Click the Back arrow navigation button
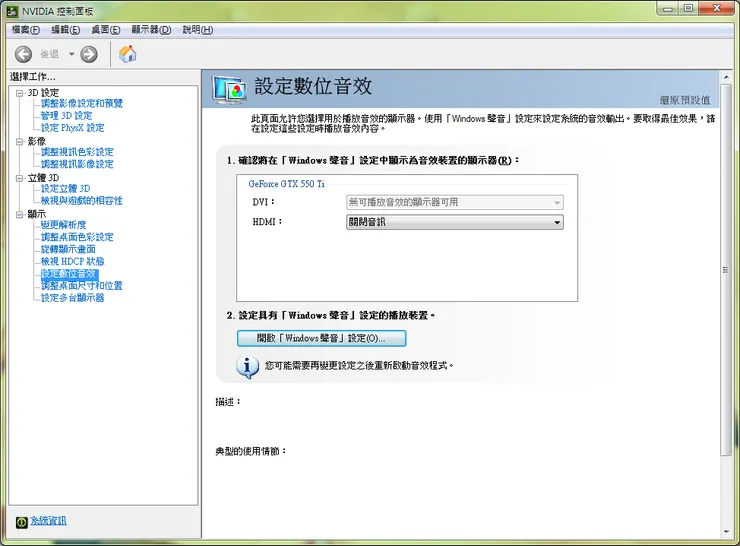This screenshot has height=546, width=740. 23,54
